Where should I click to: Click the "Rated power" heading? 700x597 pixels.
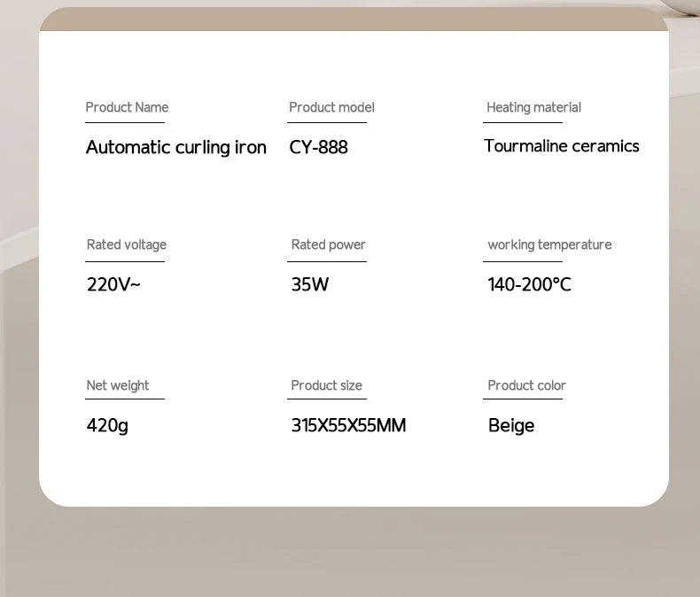pos(328,244)
